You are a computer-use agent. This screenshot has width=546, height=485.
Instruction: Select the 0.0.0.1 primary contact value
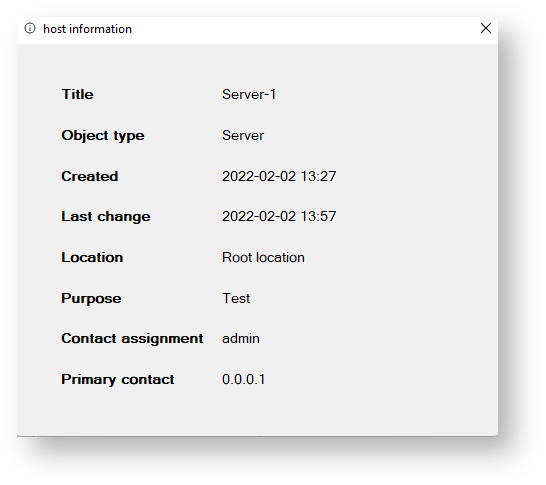coord(244,379)
